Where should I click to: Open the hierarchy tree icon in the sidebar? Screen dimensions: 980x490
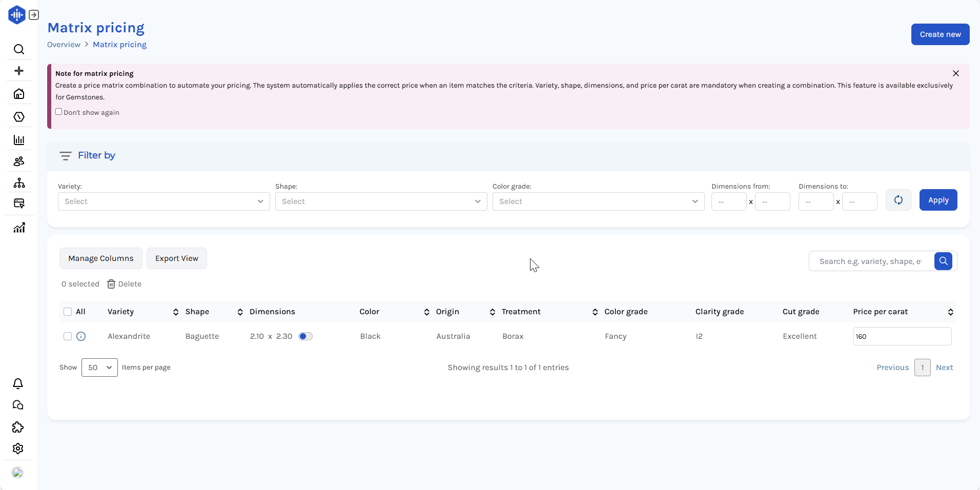click(x=19, y=183)
